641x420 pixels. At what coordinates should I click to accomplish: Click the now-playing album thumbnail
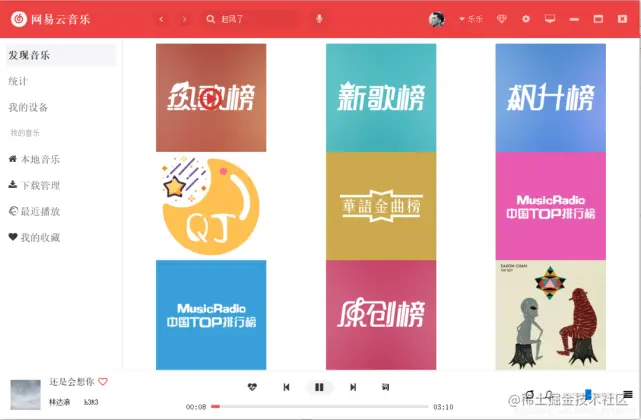click(26, 395)
